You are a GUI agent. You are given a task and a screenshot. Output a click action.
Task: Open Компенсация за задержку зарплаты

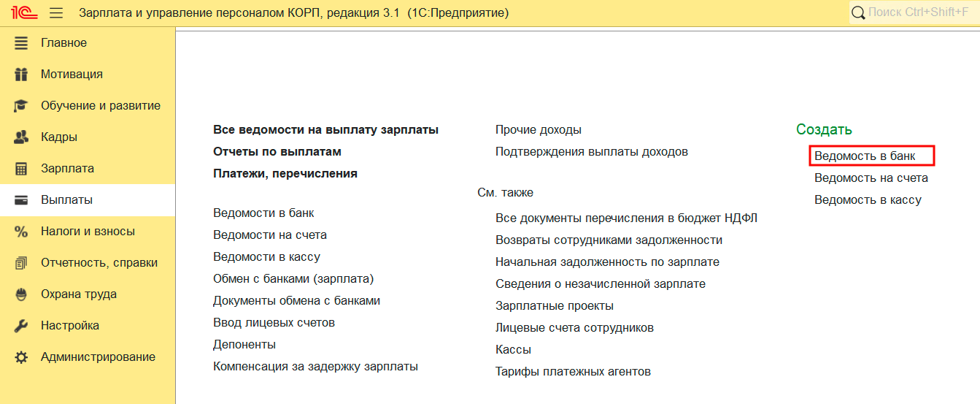tap(315, 366)
